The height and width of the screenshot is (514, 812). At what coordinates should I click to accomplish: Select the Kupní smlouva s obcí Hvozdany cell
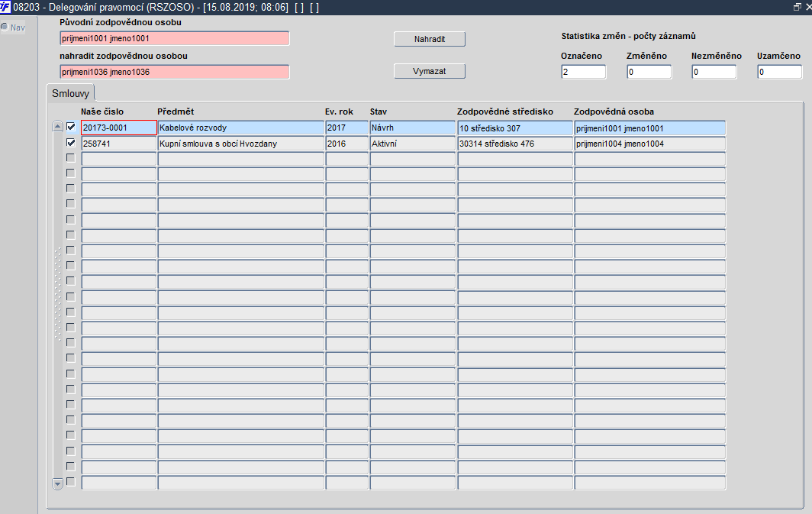tap(241, 144)
